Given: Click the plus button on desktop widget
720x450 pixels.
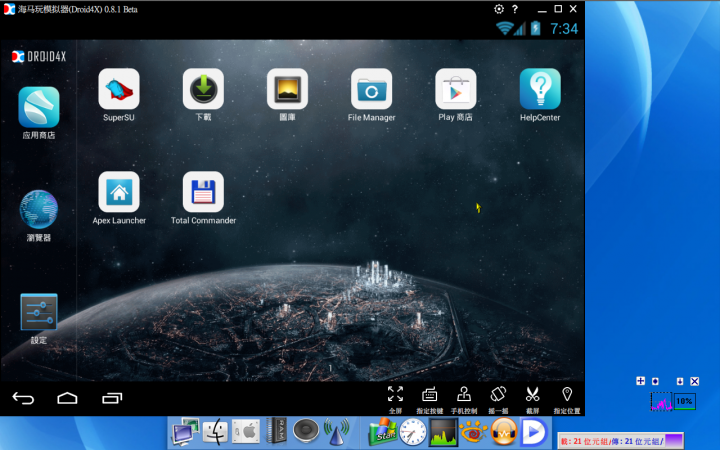Looking at the screenshot, I should point(640,381).
